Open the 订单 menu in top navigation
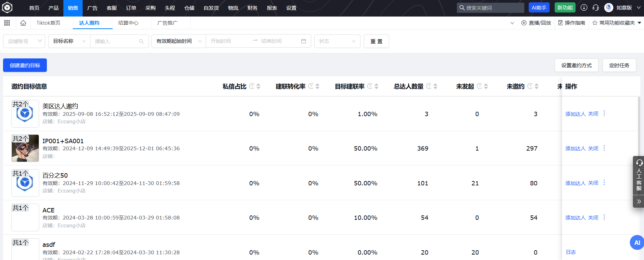644x260 pixels. (x=131, y=8)
